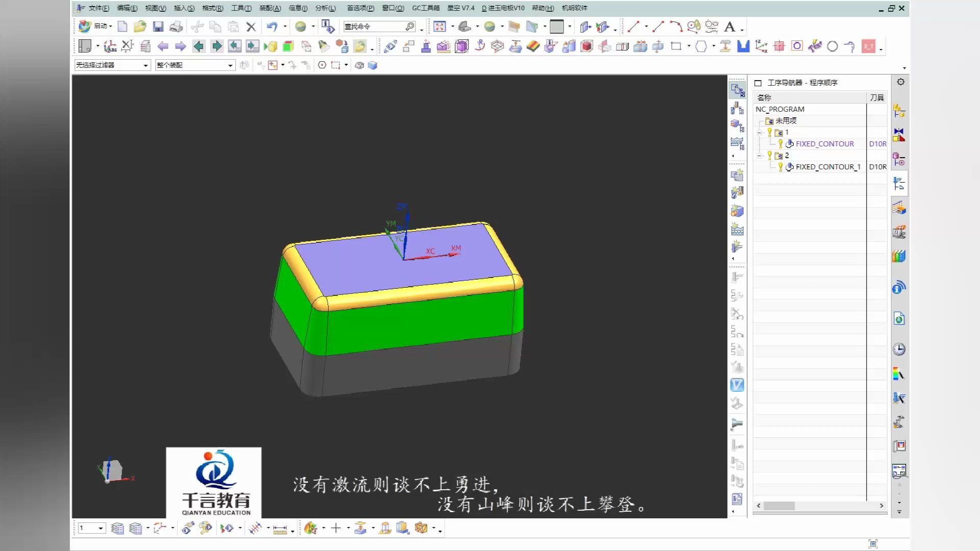Save the file using the Save icon
Viewport: 980px width, 551px height.
[x=159, y=26]
